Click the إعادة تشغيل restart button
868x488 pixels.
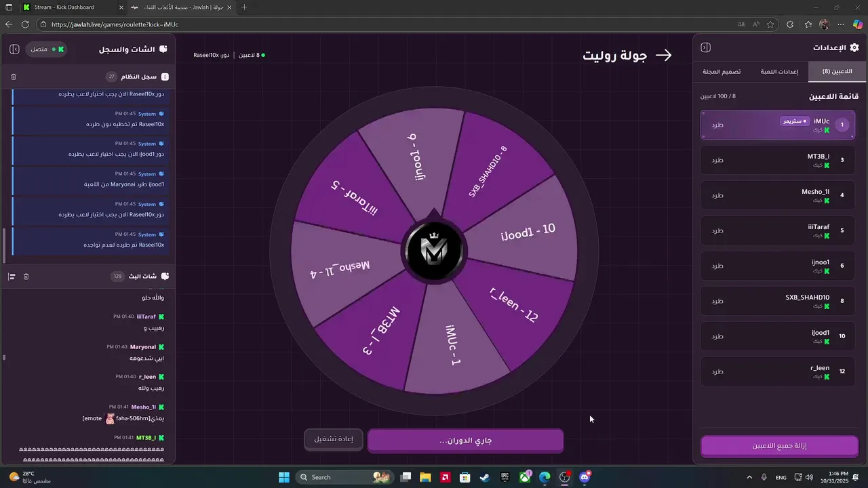334,440
